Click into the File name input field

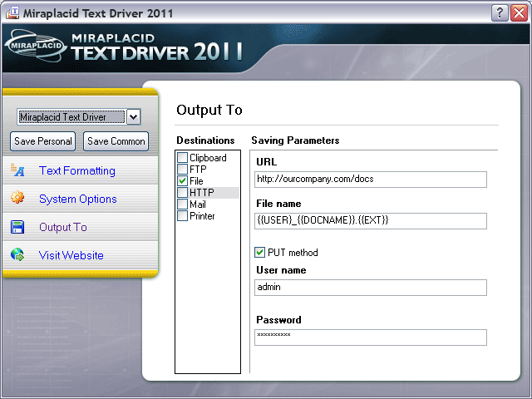371,221
